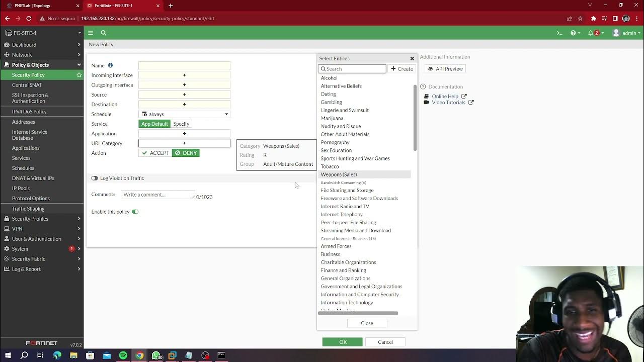Close the Select Entries panel with X
This screenshot has height=362, width=644.
point(412,59)
